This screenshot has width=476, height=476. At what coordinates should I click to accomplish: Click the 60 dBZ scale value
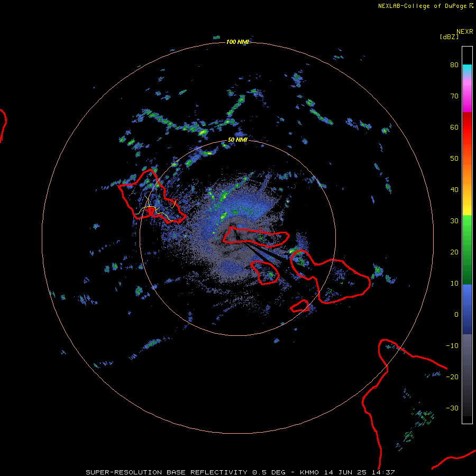pyautogui.click(x=454, y=127)
